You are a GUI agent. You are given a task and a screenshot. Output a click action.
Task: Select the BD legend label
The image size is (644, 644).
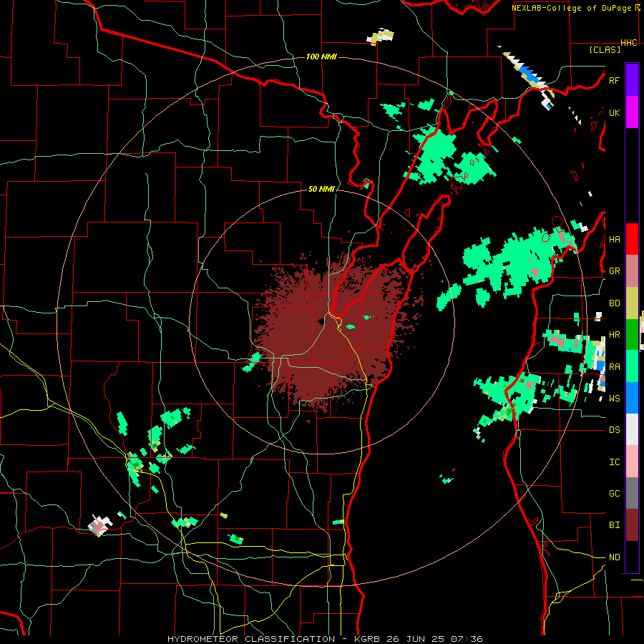tap(614, 303)
